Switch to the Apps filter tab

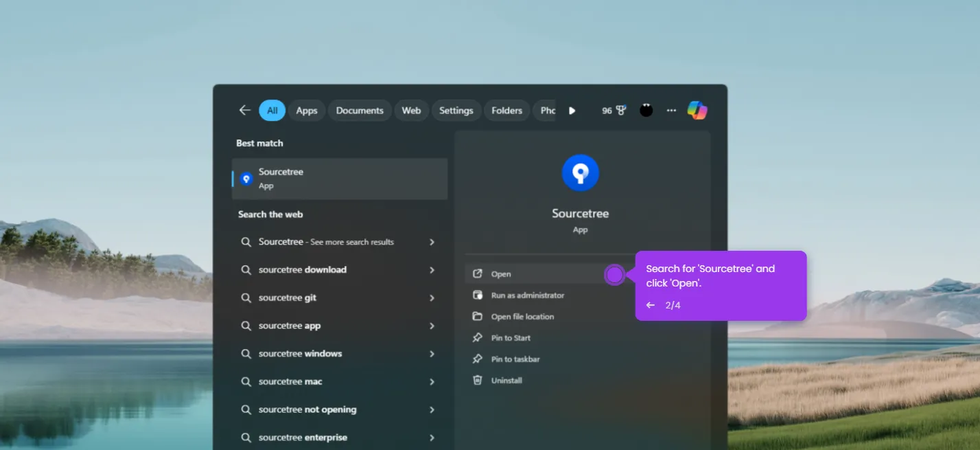click(x=307, y=111)
